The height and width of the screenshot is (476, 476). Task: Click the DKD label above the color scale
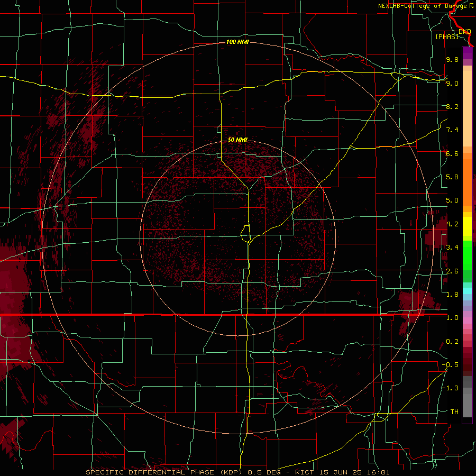pyautogui.click(x=465, y=32)
